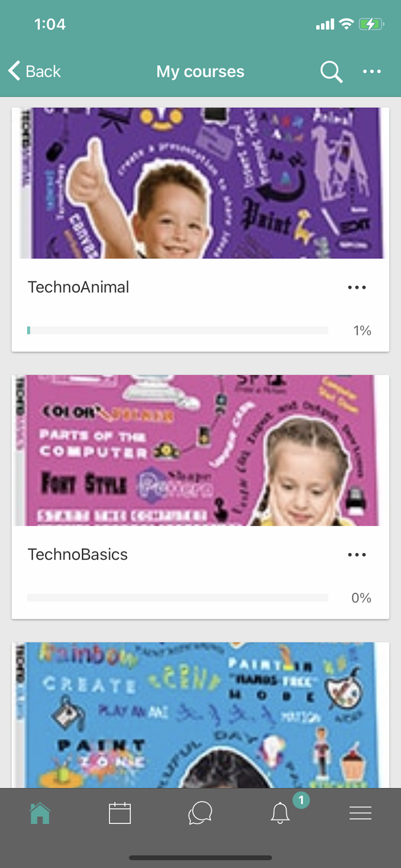The image size is (401, 868).
Task: Open TechnoAnimal course options dots
Action: (357, 287)
